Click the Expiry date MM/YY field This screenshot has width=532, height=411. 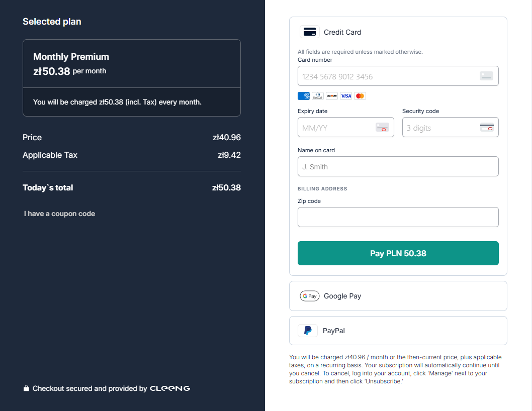(337, 128)
